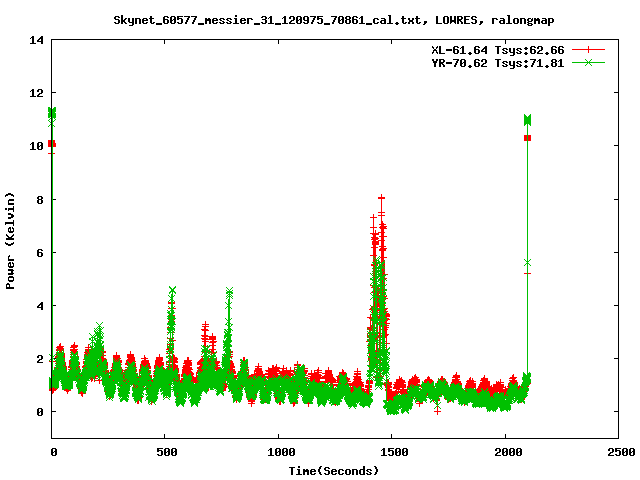The image size is (640, 480).
Task: Click the green peak top near 530 seconds
Action: [172, 290]
